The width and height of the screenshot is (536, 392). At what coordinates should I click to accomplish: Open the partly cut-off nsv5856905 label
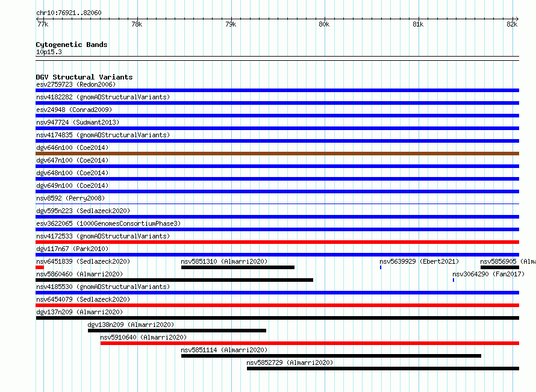[x=508, y=261]
